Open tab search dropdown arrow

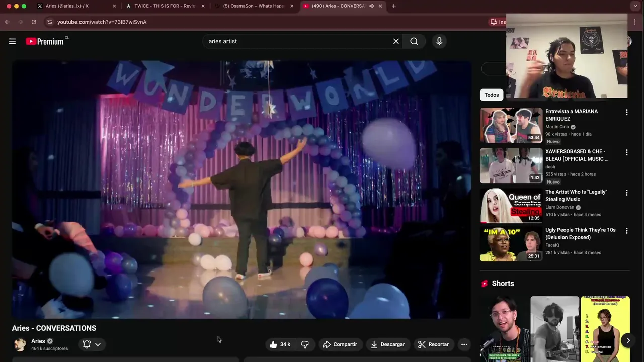635,6
